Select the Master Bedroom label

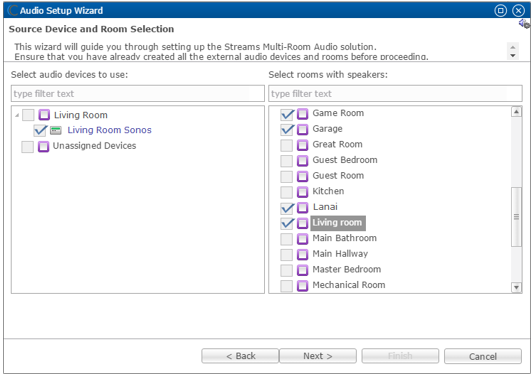346,269
